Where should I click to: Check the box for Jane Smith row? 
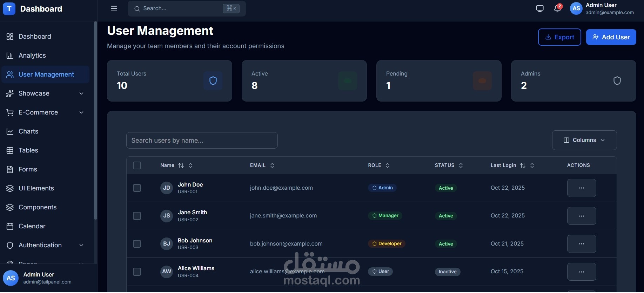(137, 216)
